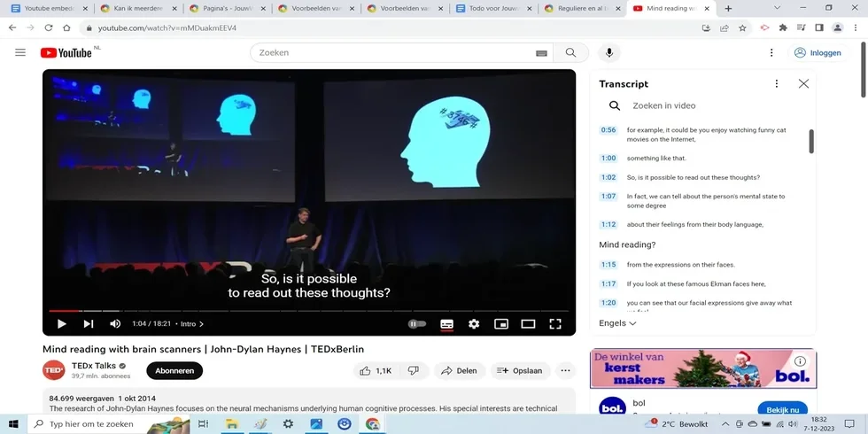Like the video (1,1K)
Viewport: 868px width, 434px height.
pyautogui.click(x=376, y=371)
